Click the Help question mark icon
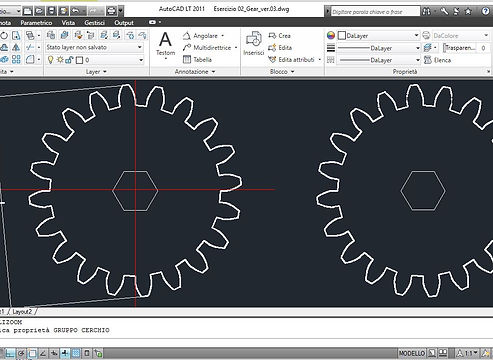 [486, 11]
